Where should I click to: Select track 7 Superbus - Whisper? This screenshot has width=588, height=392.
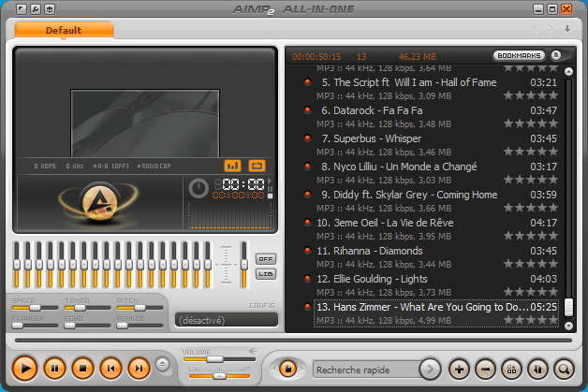(x=435, y=145)
